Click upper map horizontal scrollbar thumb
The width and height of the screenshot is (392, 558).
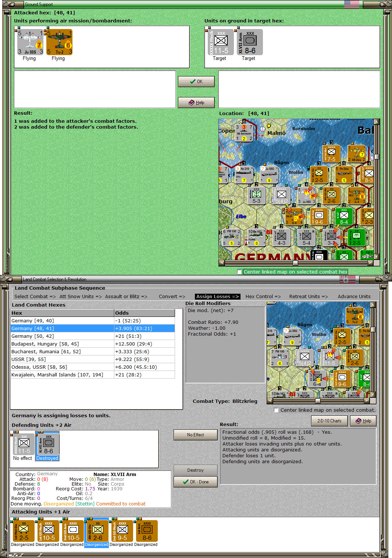coord(295,263)
